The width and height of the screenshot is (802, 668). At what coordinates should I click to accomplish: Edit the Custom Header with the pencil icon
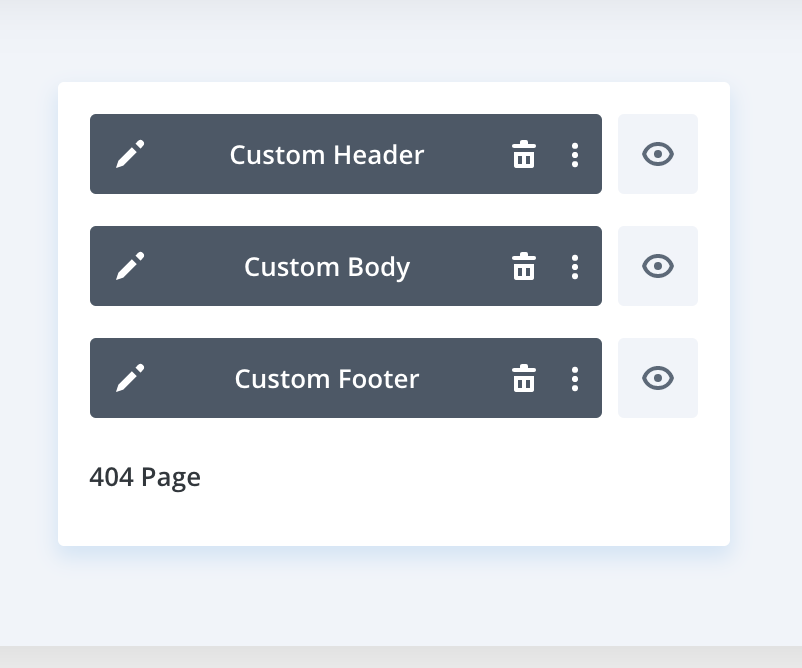[x=130, y=154]
